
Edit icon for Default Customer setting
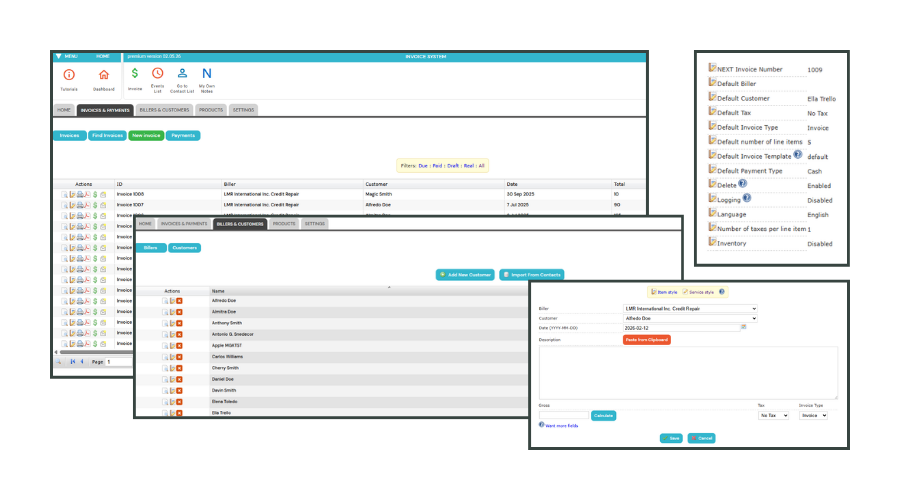click(x=712, y=97)
